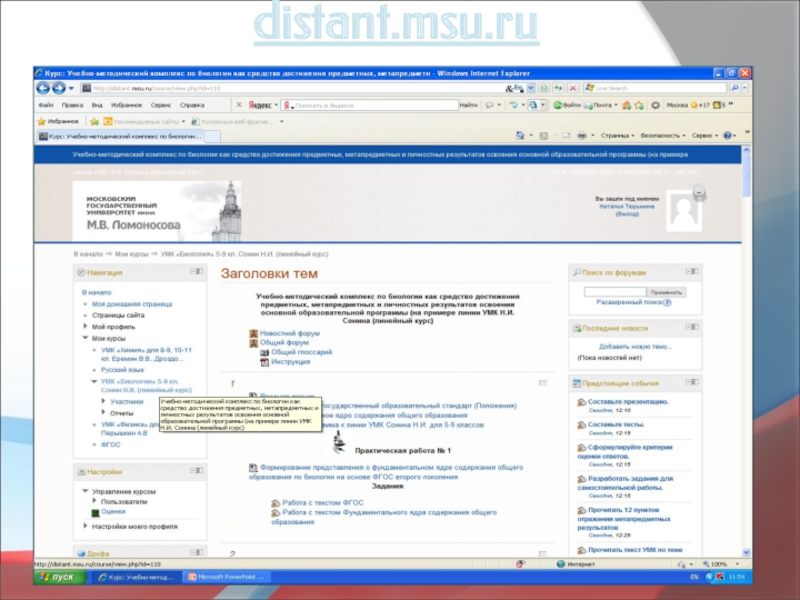
Task: Click the Add to Favorites bar icon
Action: click(94, 121)
